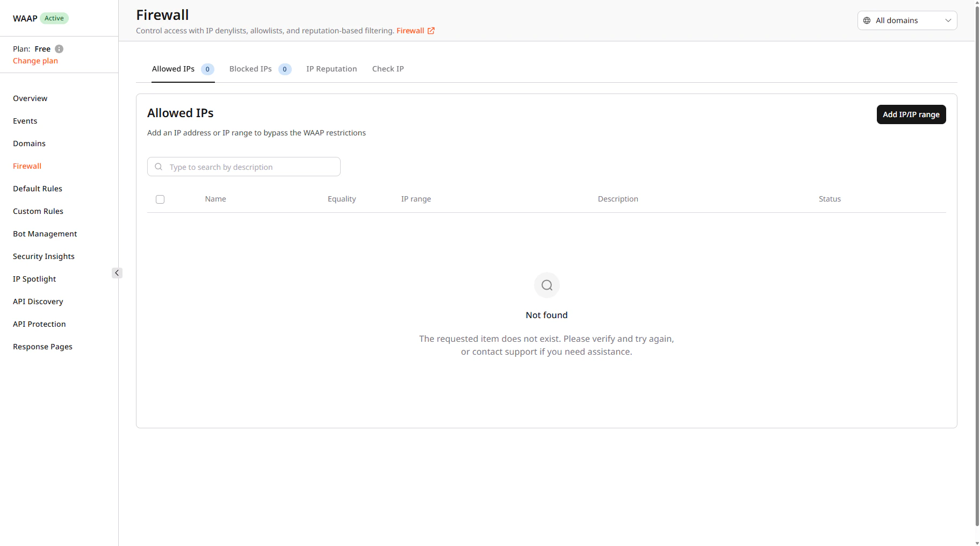The height and width of the screenshot is (546, 980).
Task: Open the Firewall external link icon
Action: (431, 31)
